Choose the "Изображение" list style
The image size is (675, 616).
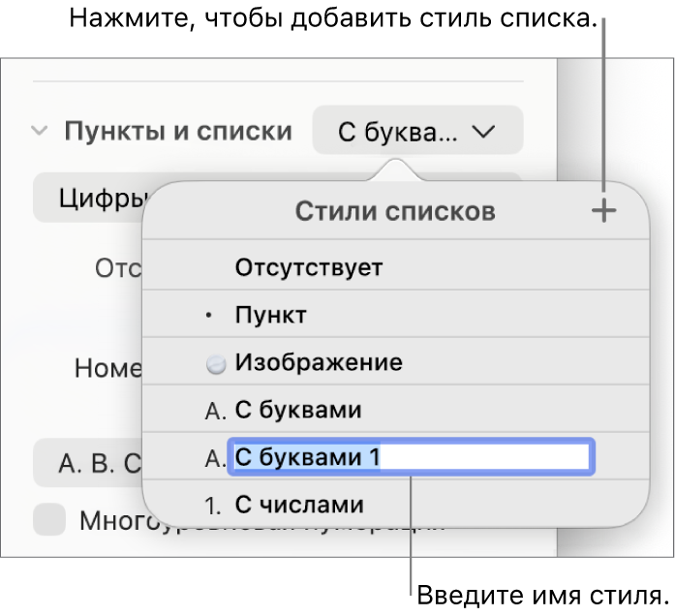click(395, 361)
